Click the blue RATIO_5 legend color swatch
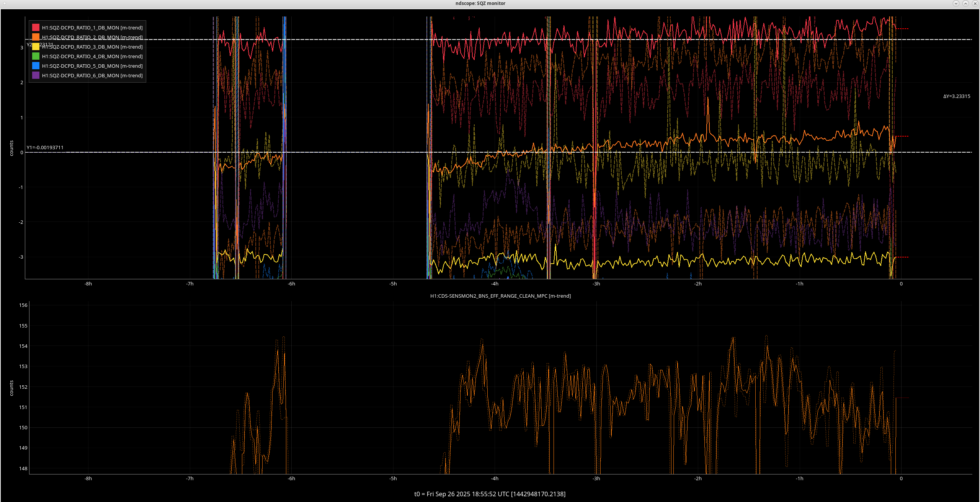Viewport: 980px width, 502px height. pos(36,66)
